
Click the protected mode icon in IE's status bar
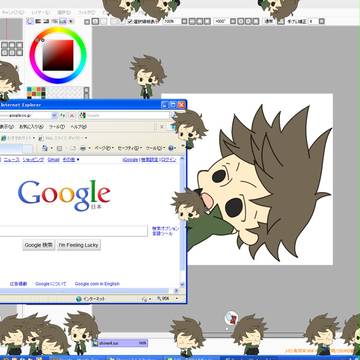click(144, 299)
